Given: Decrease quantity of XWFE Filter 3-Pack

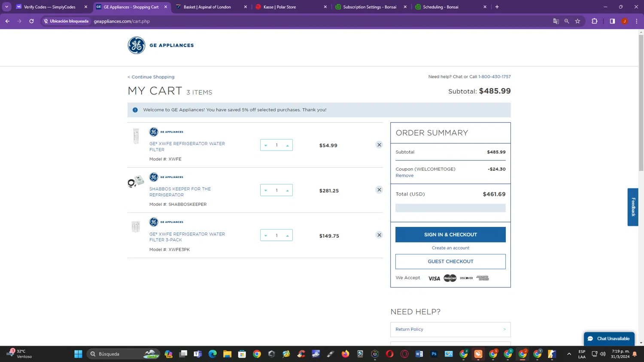Looking at the screenshot, I should 266,235.
